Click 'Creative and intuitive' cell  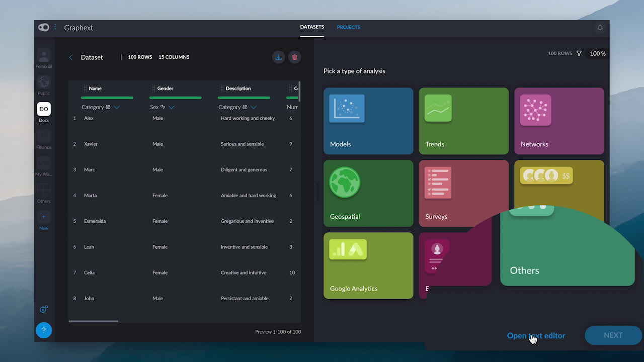point(244,273)
